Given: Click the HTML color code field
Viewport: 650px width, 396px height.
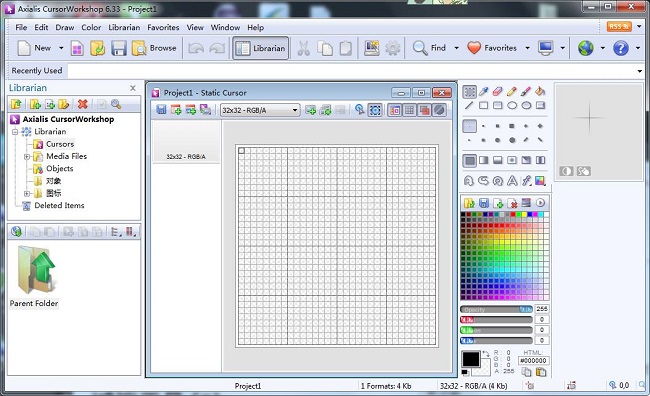Looking at the screenshot, I should 534,361.
